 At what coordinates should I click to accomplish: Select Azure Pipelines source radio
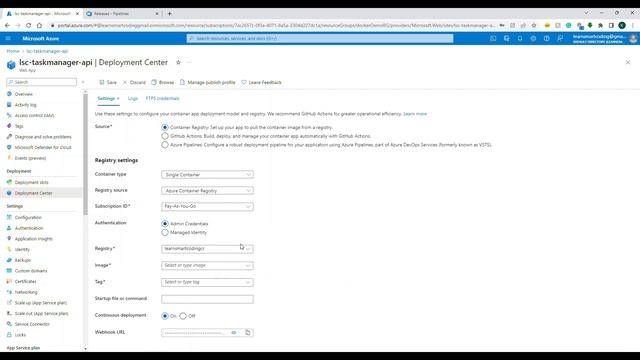[x=165, y=144]
